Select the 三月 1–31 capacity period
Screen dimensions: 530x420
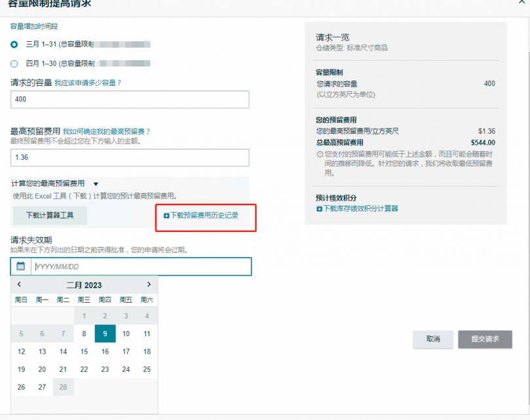(x=14, y=45)
